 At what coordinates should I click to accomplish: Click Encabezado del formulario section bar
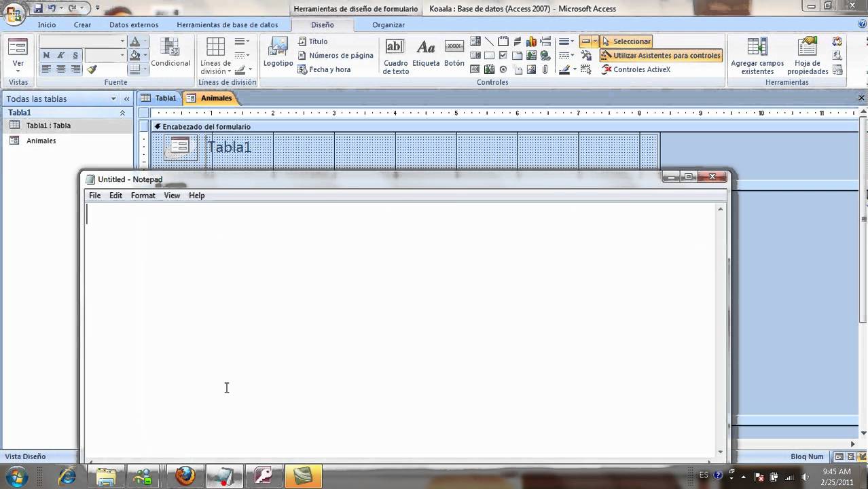point(503,126)
